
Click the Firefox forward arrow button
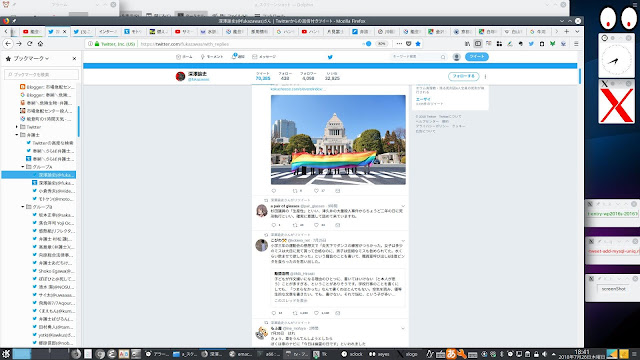[x=19, y=44]
